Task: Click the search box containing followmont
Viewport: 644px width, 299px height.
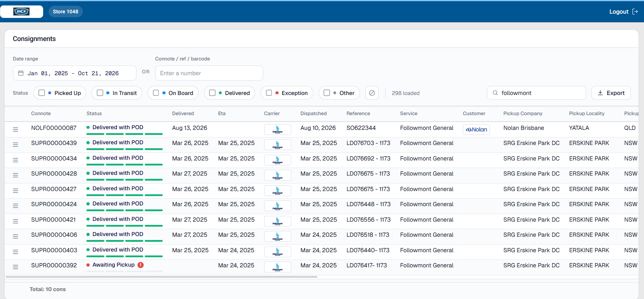Action: [x=536, y=93]
